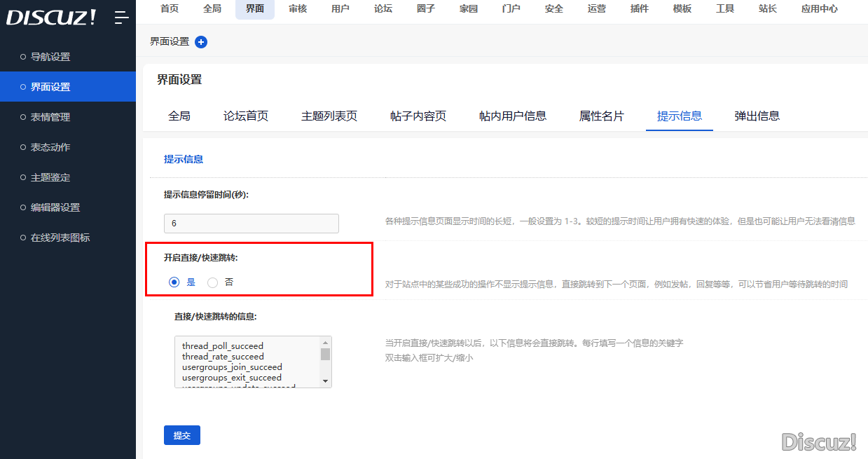Click the DISCUZ! logo in the sidebar
Viewport: 868px width, 459px height.
click(51, 18)
